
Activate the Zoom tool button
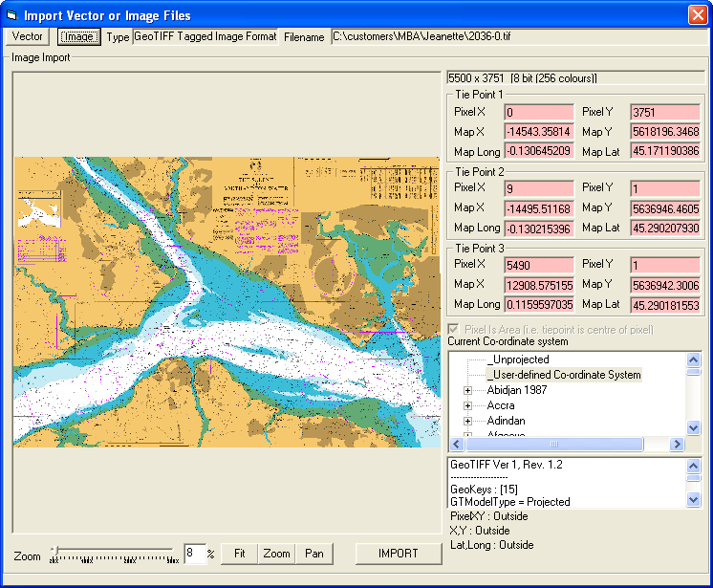tap(276, 554)
